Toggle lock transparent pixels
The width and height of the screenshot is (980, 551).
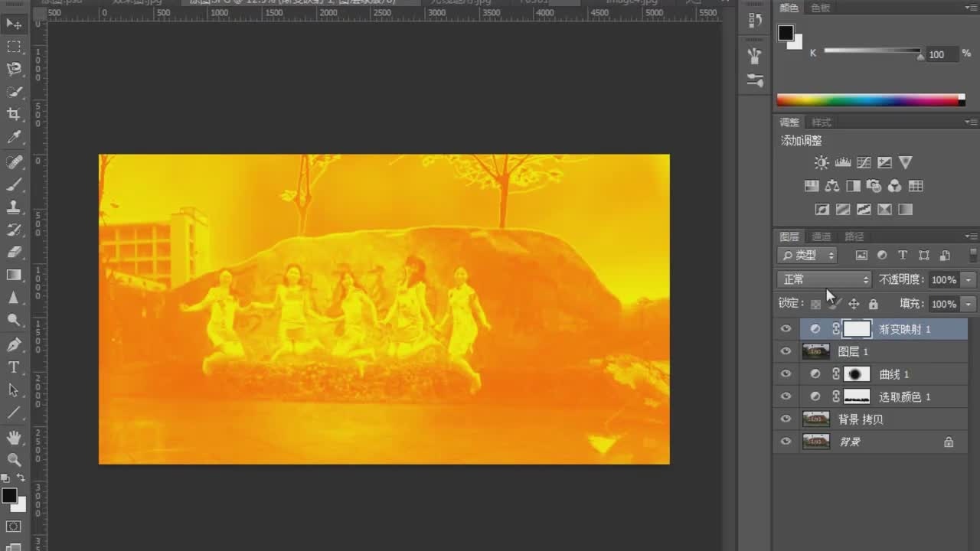(x=816, y=304)
